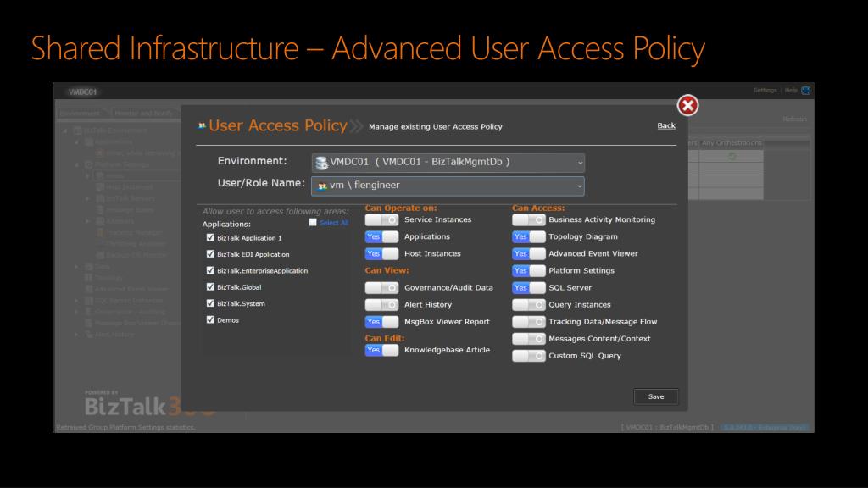
Task: Click the blue icon beside Help
Action: click(x=806, y=90)
